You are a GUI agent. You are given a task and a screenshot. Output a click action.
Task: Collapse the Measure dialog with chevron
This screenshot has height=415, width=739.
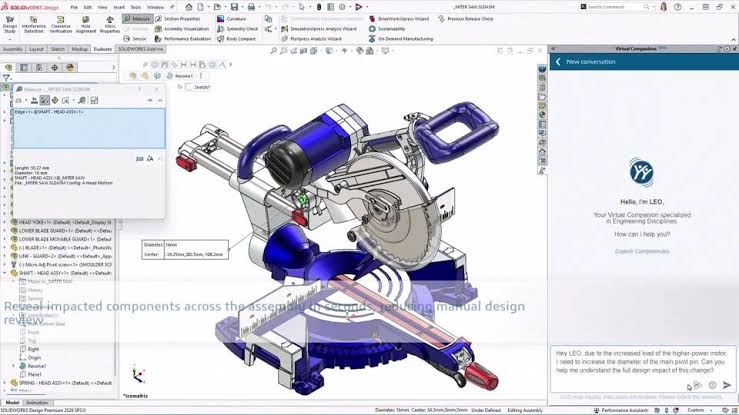(x=160, y=100)
